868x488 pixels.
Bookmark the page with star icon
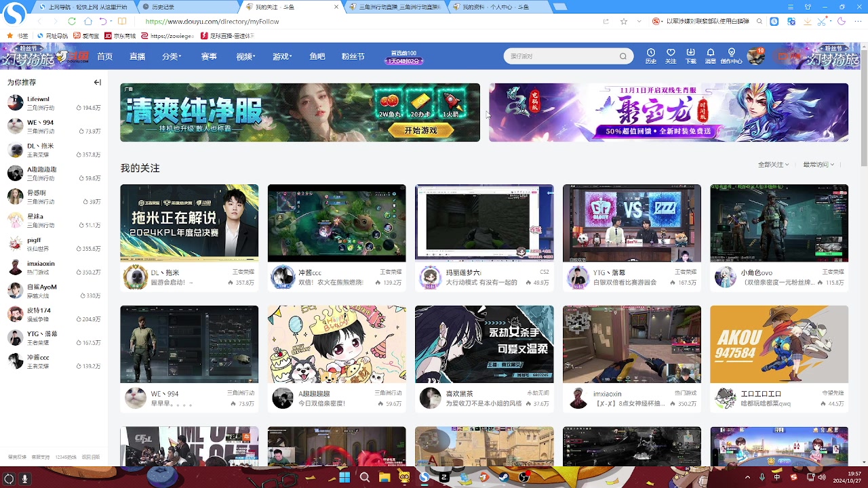(x=624, y=21)
